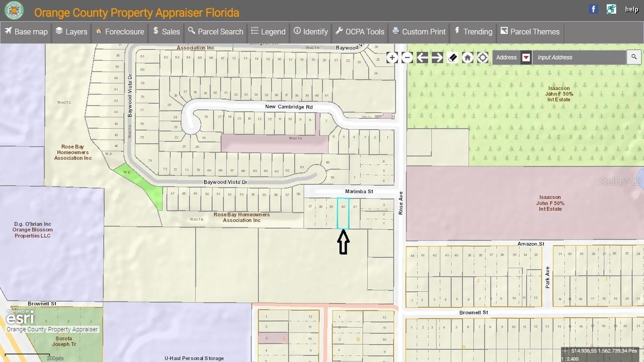Select the highlighted parcel 40 on Marimba St

[343, 214]
